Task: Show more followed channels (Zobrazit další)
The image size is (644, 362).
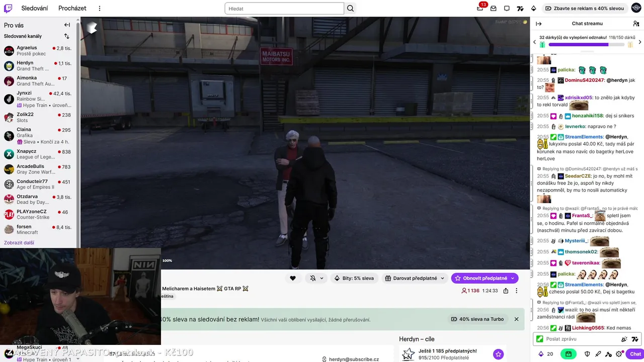Action: (19, 242)
